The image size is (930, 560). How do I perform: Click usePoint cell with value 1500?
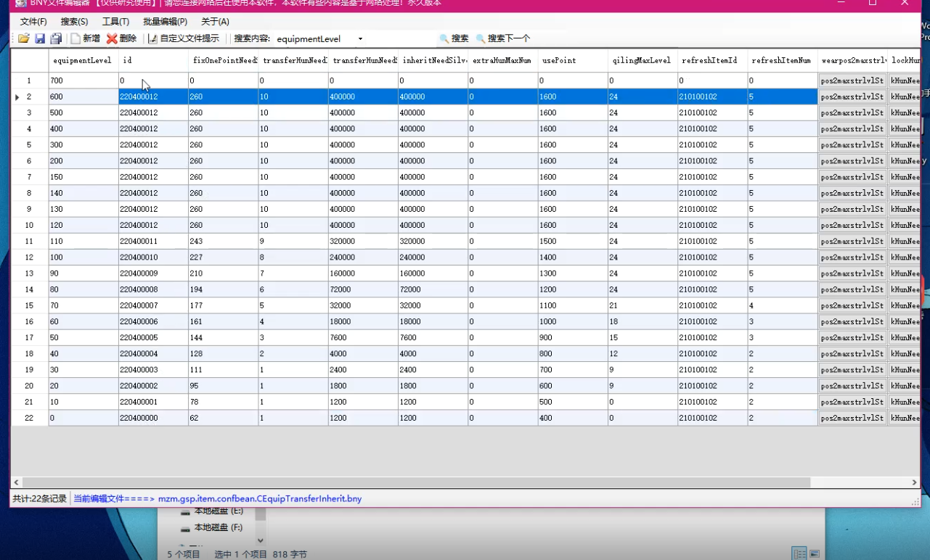pyautogui.click(x=573, y=242)
